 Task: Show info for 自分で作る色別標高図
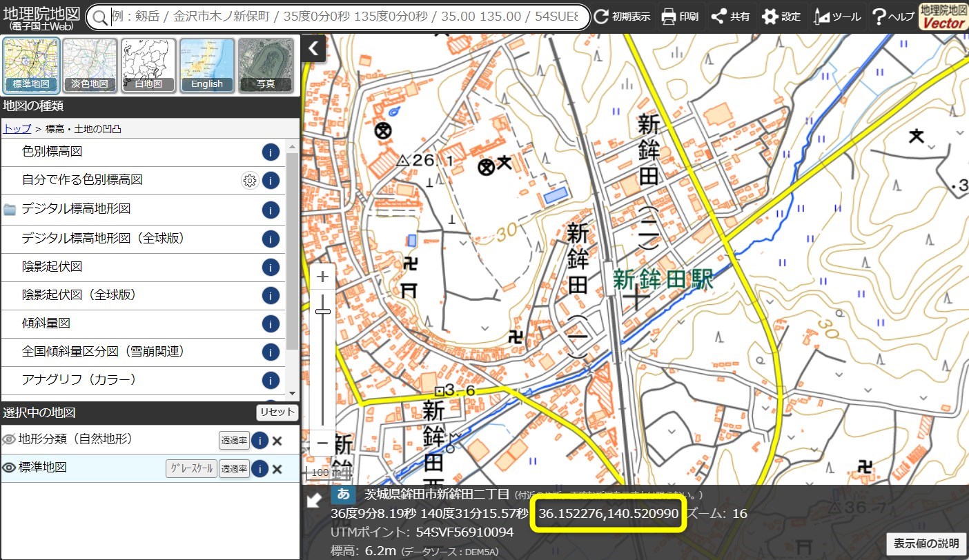click(x=271, y=181)
